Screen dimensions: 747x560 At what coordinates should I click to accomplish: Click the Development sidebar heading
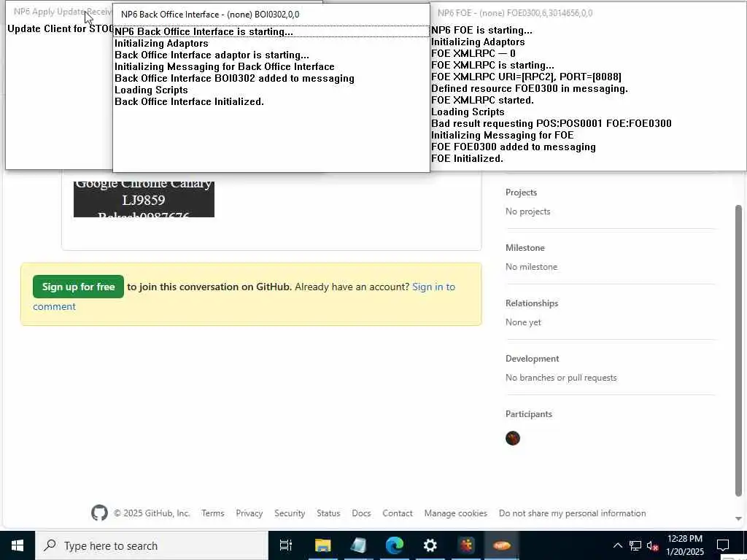pyautogui.click(x=532, y=359)
